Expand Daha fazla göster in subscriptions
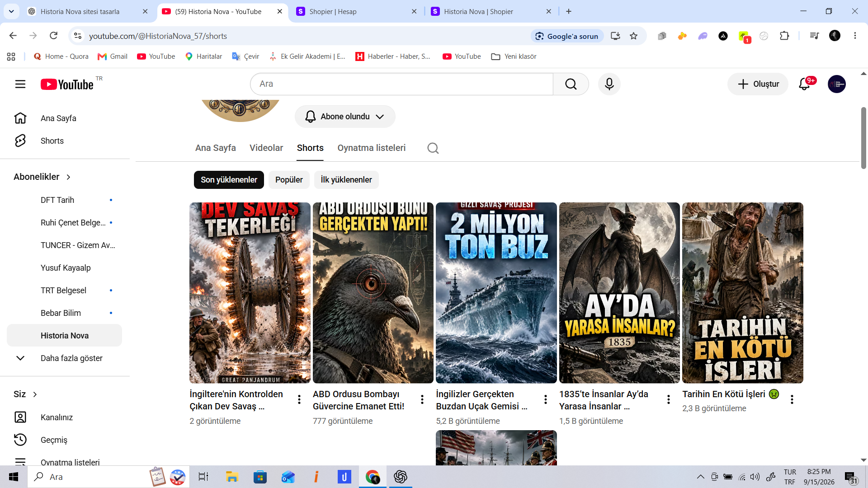 coord(65,358)
